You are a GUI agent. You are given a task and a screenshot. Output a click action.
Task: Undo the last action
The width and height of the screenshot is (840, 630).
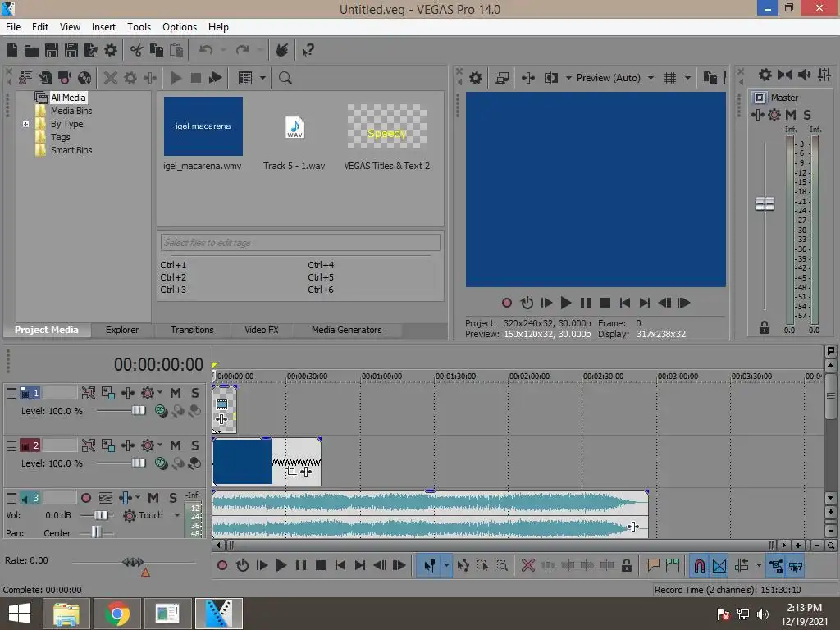tap(206, 50)
